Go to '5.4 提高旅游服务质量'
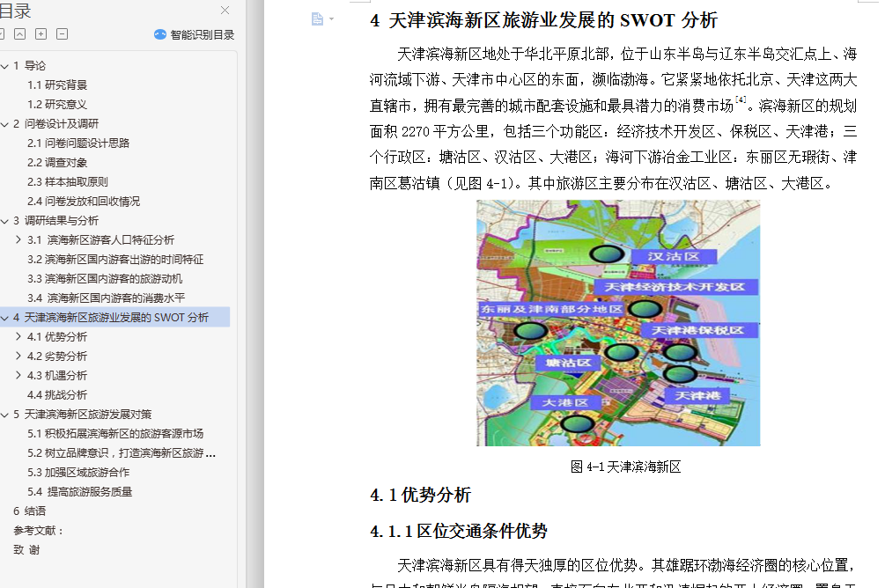885x588 pixels. coord(79,491)
